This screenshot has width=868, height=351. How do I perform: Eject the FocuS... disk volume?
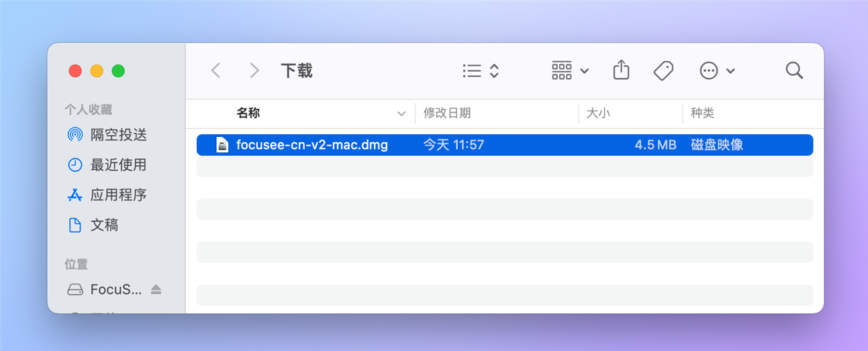click(156, 289)
